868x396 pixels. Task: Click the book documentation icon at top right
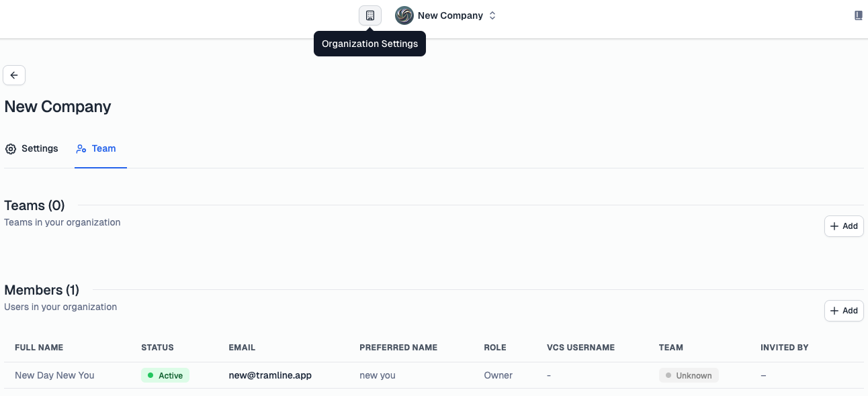859,15
